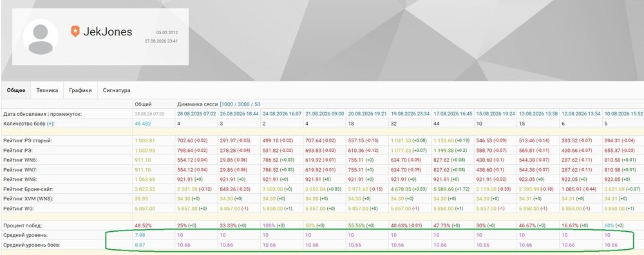The height and width of the screenshot is (255, 644).
Task: Click the Броне-сайт cell 4 678.35 (+0.83)
Action: pos(409,189)
